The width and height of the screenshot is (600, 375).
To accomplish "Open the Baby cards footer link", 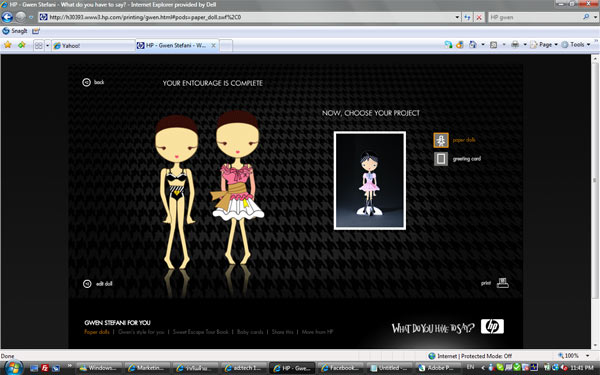I will point(250,332).
